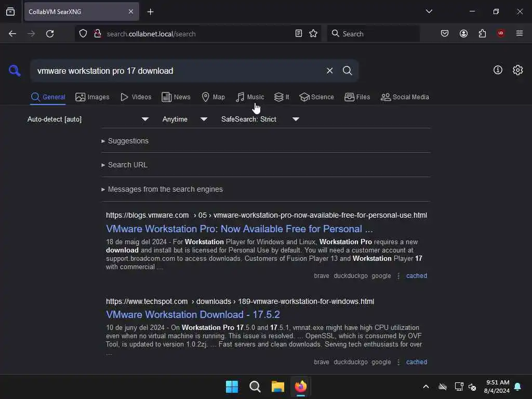Image resolution: width=532 pixels, height=399 pixels.
Task: Click the blogs.vmware.com result URL
Action: [x=267, y=215]
